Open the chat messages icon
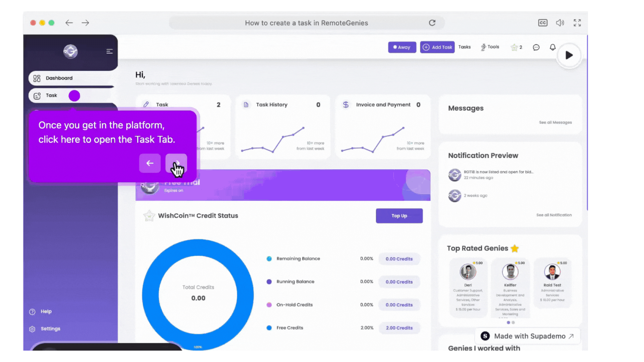Viewport: 644px width, 362px height. 536,47
